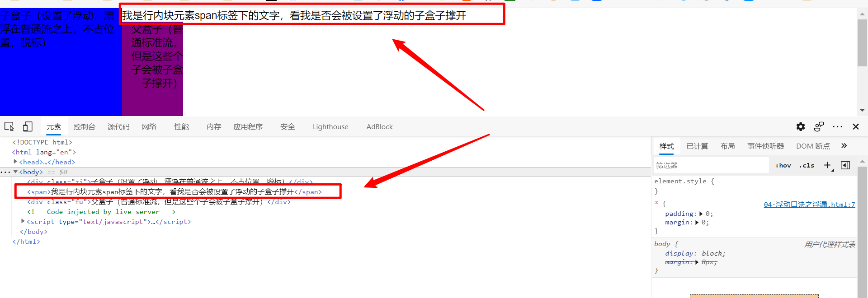This screenshot has height=298, width=868.
Task: Activate the inspect element picker icon
Action: pyautogui.click(x=9, y=127)
